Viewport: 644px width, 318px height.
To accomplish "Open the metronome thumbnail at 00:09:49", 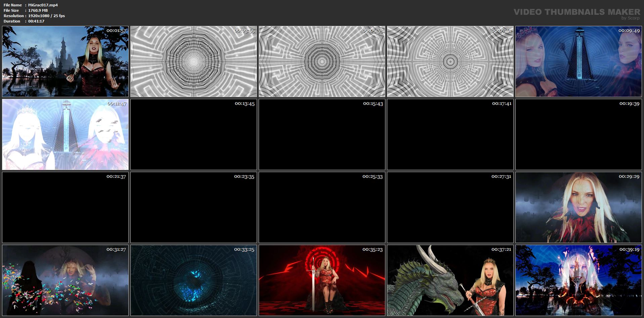I will (578, 62).
